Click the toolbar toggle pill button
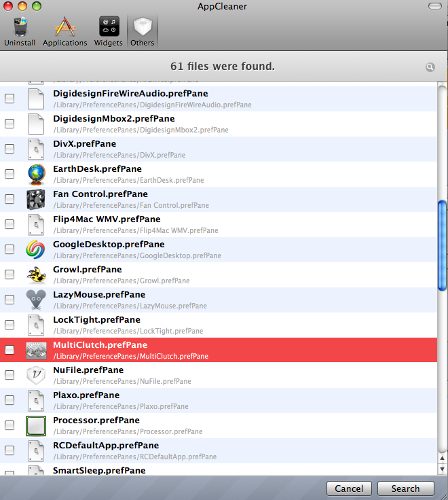The image size is (448, 500). tap(434, 6)
